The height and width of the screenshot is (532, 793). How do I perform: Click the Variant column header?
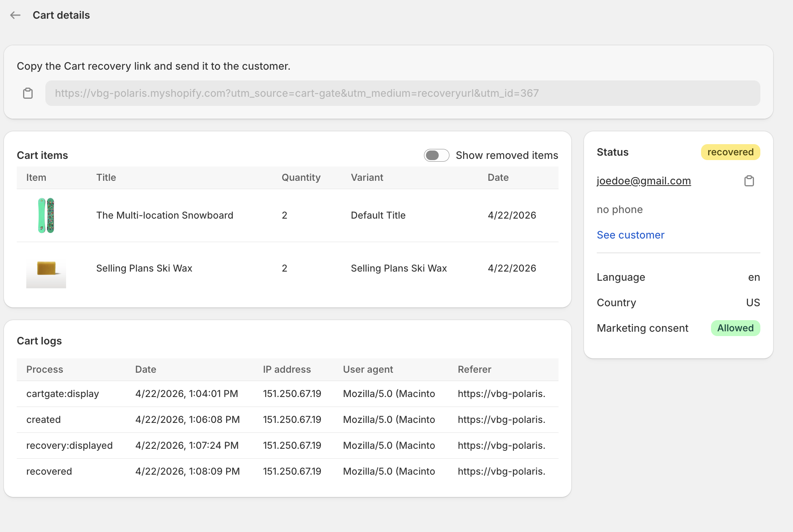coord(367,178)
